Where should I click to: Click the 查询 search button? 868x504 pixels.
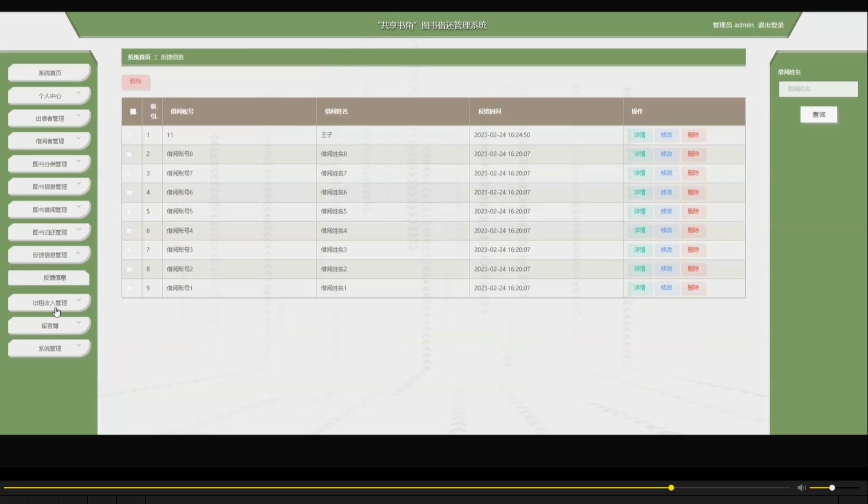819,115
